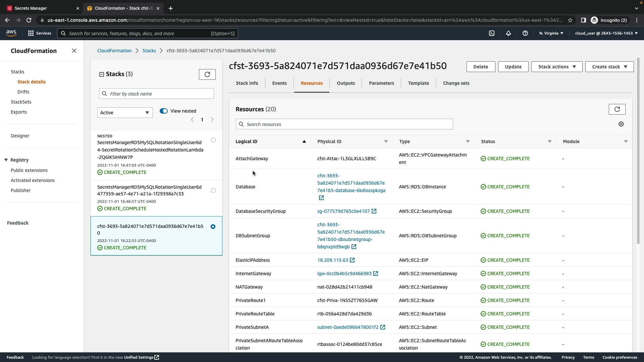
Task: Switch to the Events tab
Action: coord(279,83)
